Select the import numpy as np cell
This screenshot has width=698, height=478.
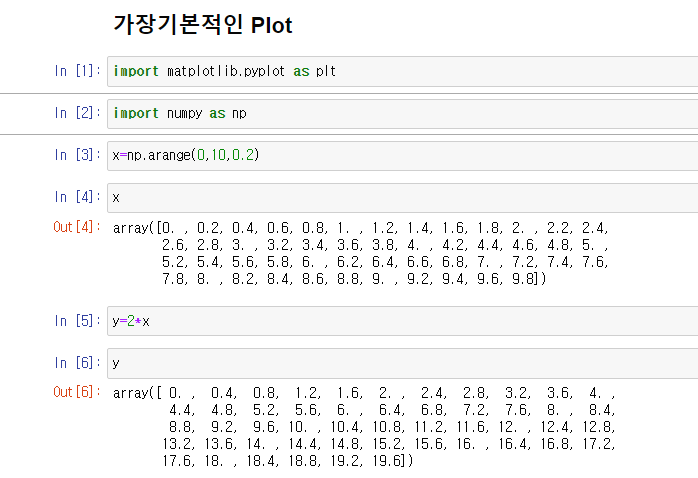[402, 113]
